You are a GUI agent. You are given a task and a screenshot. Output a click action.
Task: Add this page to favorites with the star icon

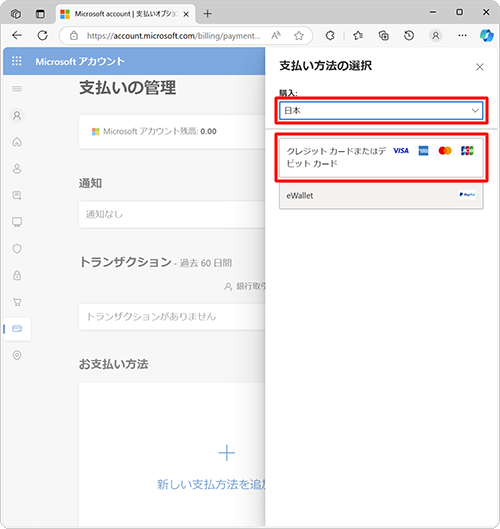[x=299, y=35]
